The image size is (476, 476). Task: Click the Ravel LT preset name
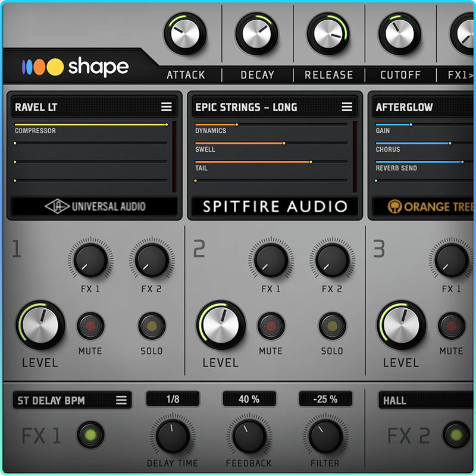[x=36, y=107]
